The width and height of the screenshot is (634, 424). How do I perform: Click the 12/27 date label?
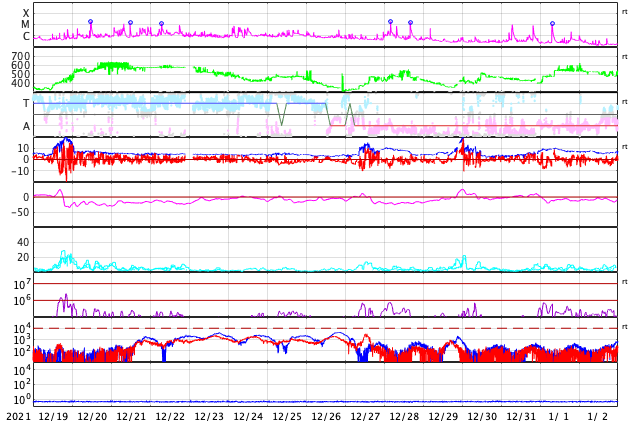[x=365, y=417]
